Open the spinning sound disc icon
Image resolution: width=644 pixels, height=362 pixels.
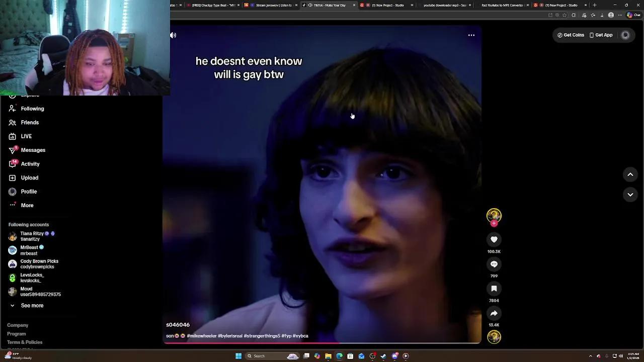click(494, 337)
